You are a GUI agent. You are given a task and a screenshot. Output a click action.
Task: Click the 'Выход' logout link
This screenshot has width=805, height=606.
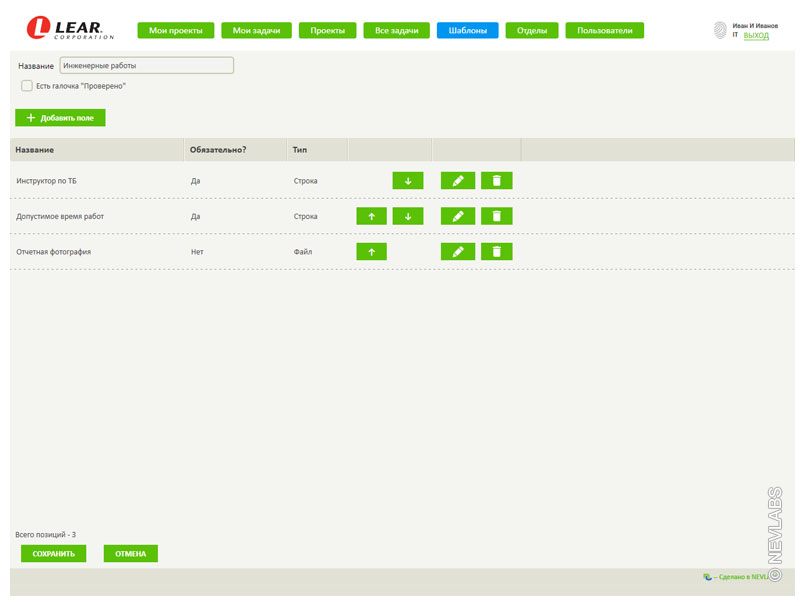pos(756,35)
